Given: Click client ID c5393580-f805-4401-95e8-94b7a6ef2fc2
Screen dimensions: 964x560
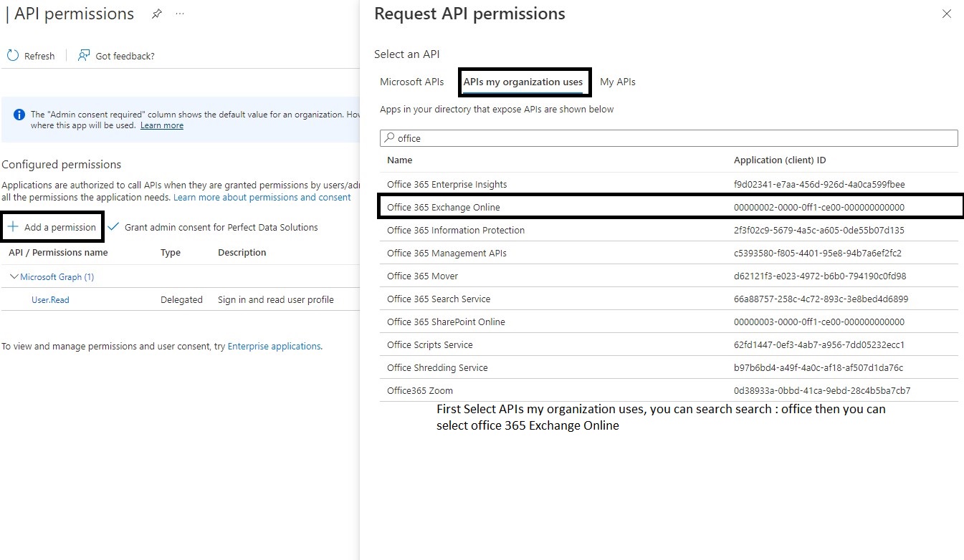Looking at the screenshot, I should tap(818, 253).
